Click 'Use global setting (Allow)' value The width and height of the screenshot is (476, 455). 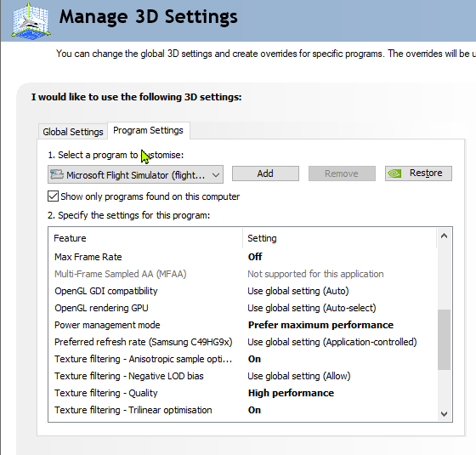(x=299, y=376)
